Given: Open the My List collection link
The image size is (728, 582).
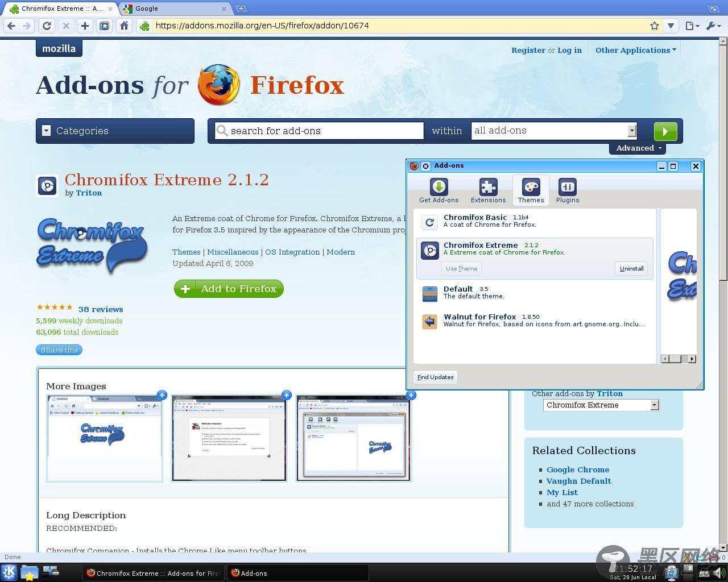Looking at the screenshot, I should (562, 492).
